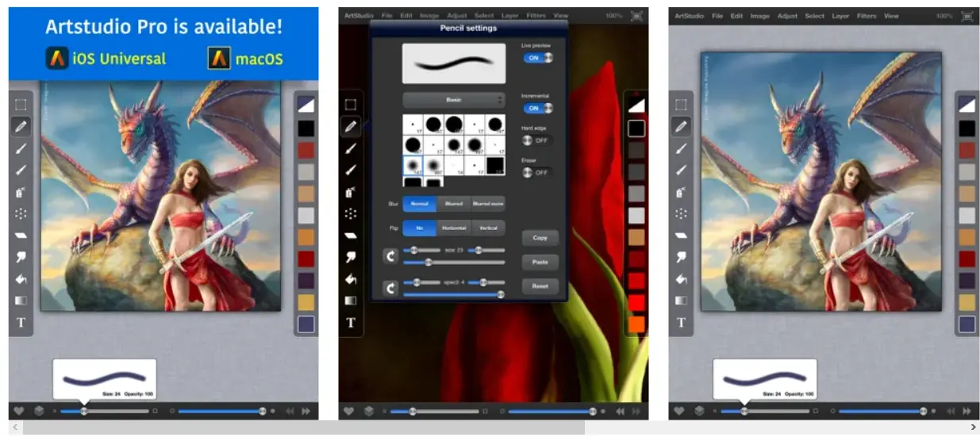The width and height of the screenshot is (980, 437).
Task: Tap Redo arrows in Pencil settings screenshot
Action: click(637, 411)
